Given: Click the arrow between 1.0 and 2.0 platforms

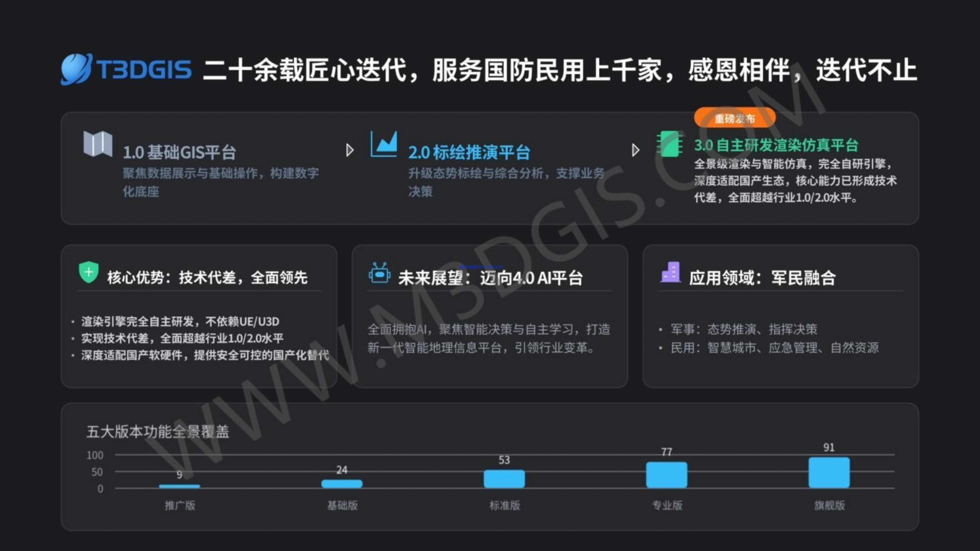Looking at the screenshot, I should click(x=350, y=150).
